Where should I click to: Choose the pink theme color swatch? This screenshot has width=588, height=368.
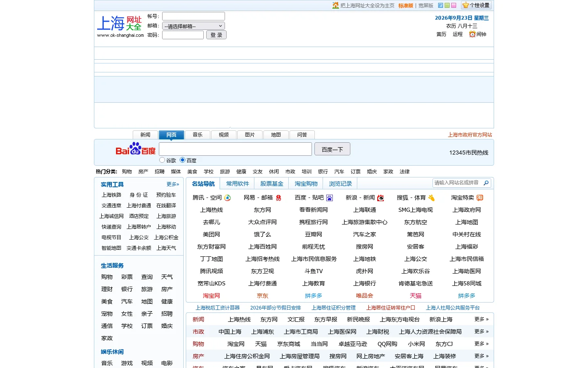pyautogui.click(x=454, y=5)
